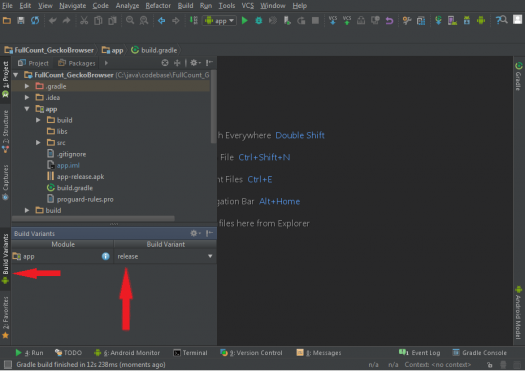Expand the src folder

[39, 143]
